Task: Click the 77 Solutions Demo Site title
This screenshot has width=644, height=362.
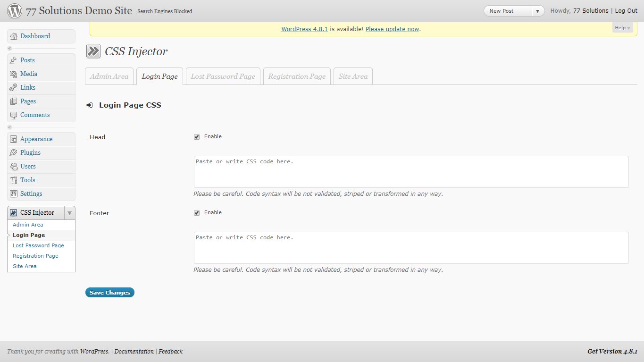Action: [79, 10]
